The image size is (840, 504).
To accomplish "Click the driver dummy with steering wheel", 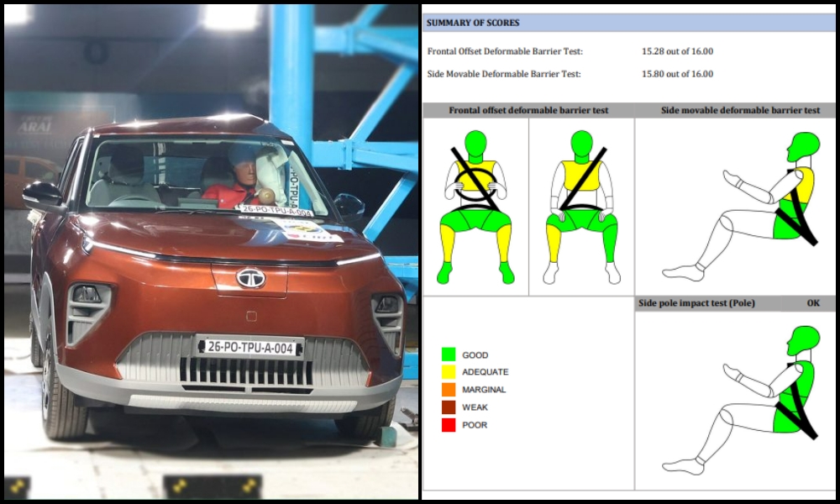I will click(475, 207).
